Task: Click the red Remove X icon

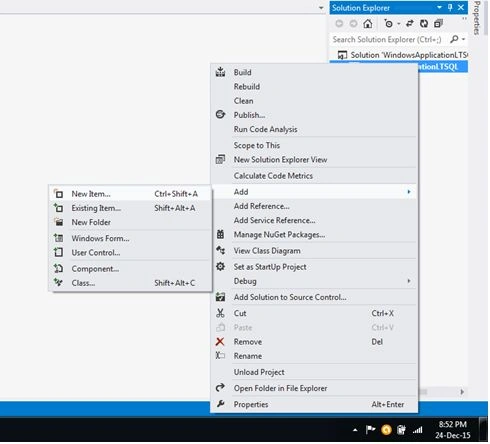Action: [220, 342]
